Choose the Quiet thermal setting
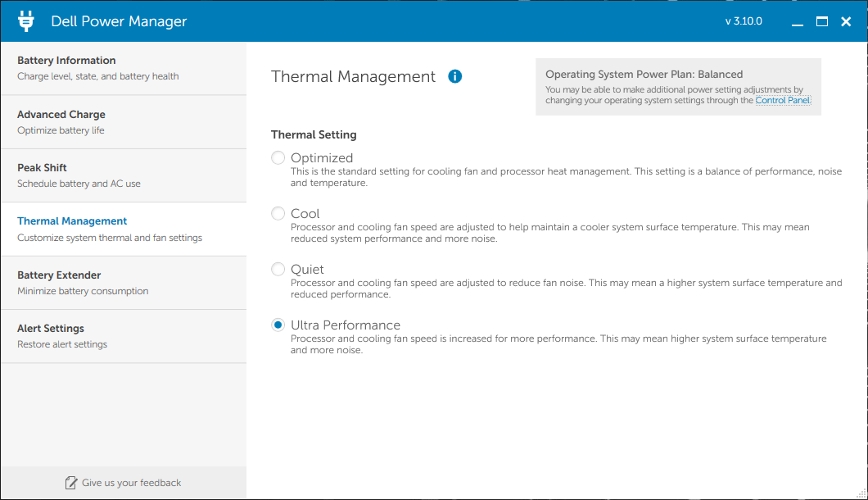868x500 pixels. pyautogui.click(x=278, y=269)
